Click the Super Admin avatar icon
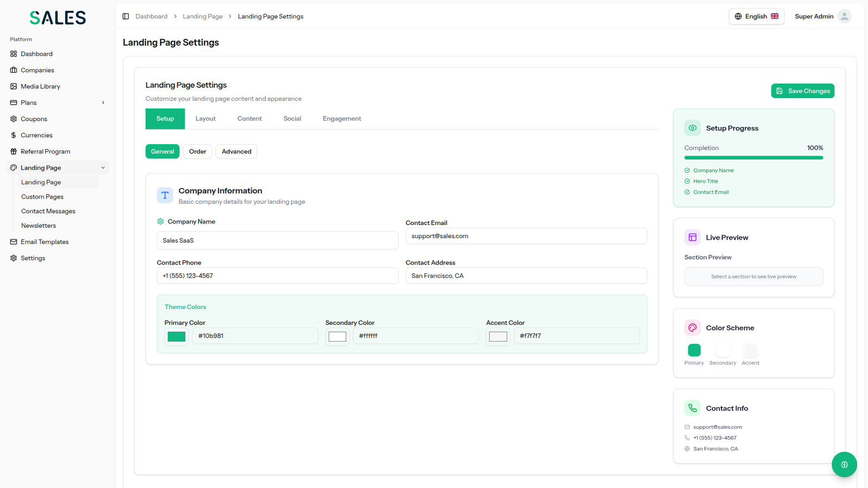 tap(844, 16)
